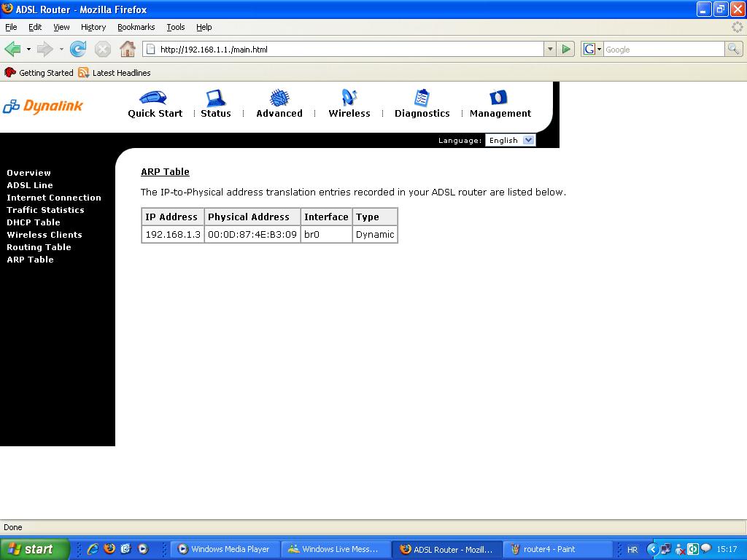Open the File menu
Image resolution: width=747 pixels, height=560 pixels.
(11, 27)
